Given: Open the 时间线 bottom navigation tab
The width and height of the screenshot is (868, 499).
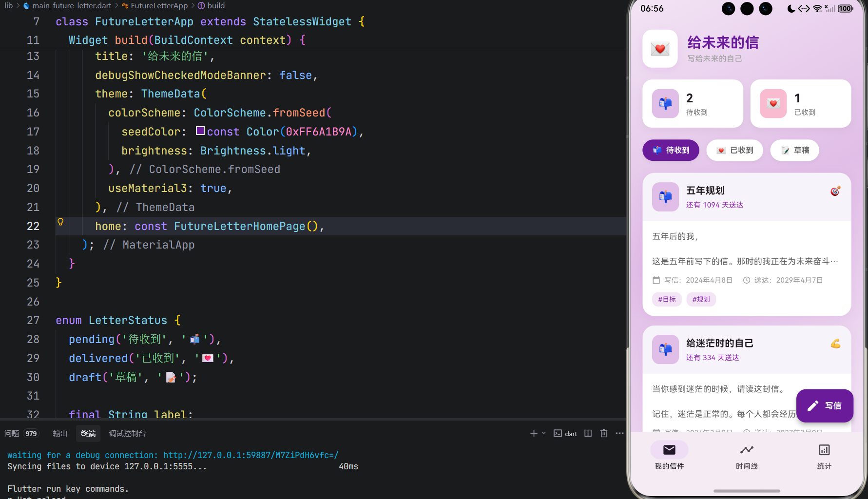Looking at the screenshot, I should tap(747, 455).
